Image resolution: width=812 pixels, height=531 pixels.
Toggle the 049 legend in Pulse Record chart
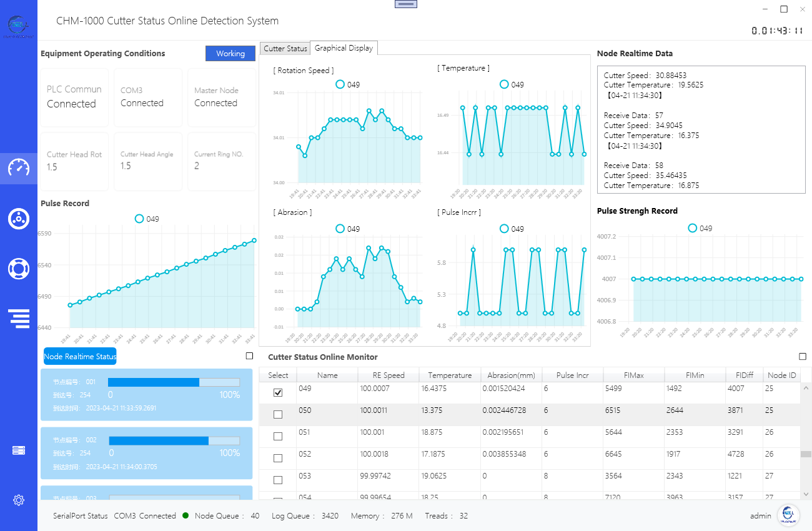147,219
